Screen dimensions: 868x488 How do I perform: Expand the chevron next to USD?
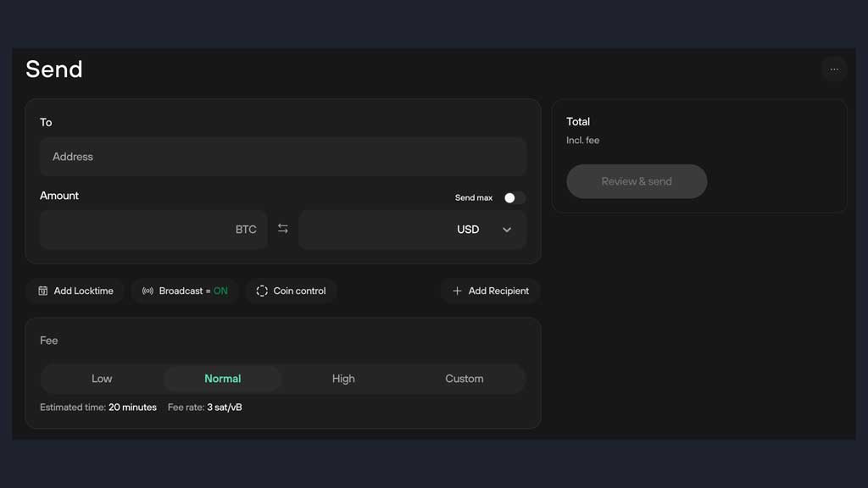507,230
